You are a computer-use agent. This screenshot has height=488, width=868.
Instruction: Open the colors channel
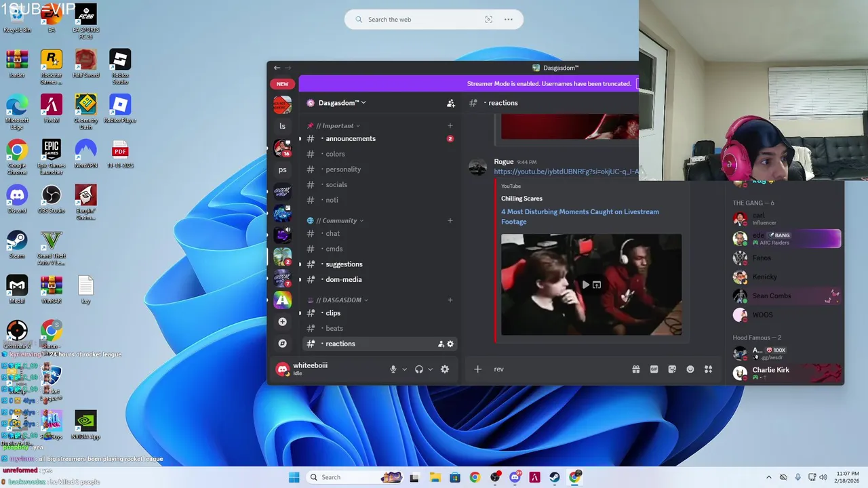pos(379,154)
